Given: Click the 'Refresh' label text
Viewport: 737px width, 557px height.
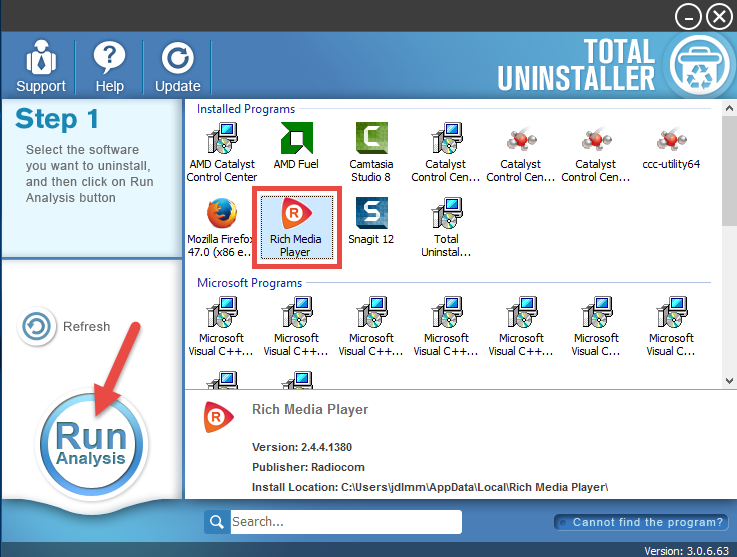Looking at the screenshot, I should click(x=86, y=326).
